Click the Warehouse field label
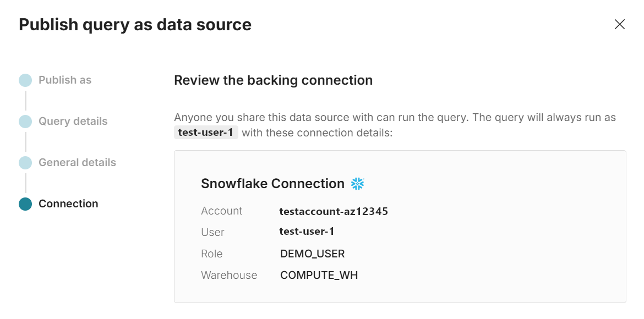This screenshot has width=644, height=319. coord(229,275)
